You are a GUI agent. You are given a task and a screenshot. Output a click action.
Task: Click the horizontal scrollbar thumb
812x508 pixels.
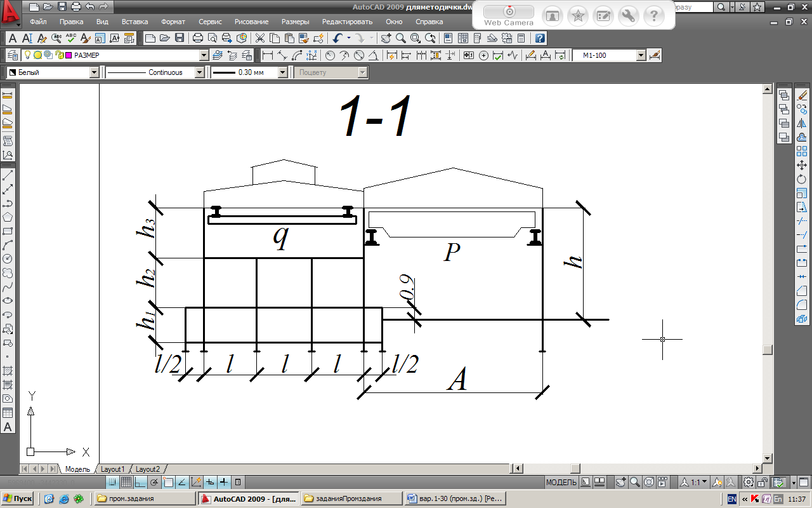(575, 469)
